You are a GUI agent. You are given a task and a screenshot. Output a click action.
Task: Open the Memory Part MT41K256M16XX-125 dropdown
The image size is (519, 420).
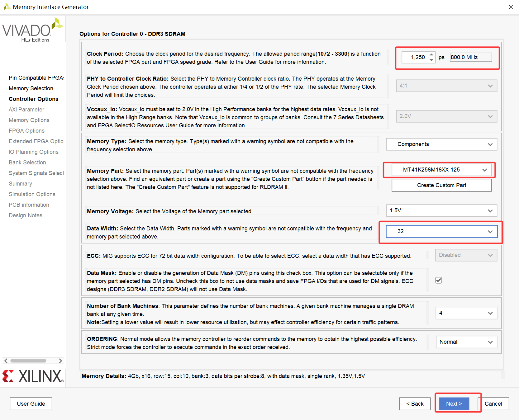coord(441,170)
